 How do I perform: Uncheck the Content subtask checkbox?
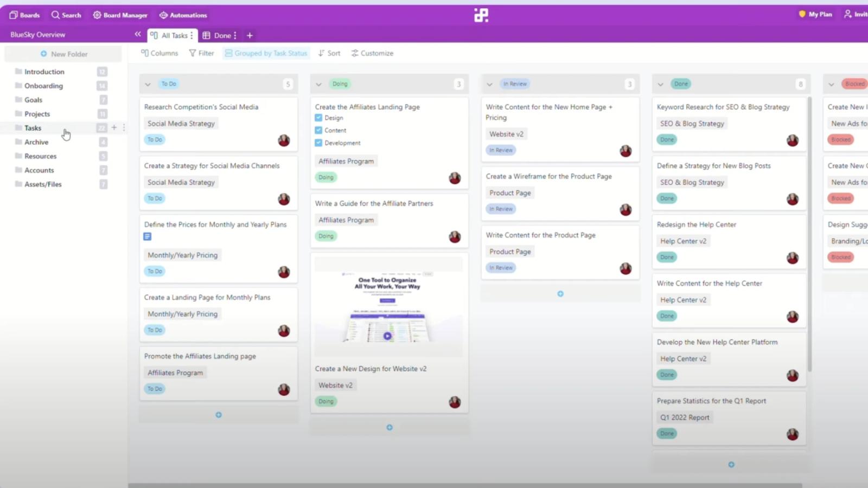(318, 130)
